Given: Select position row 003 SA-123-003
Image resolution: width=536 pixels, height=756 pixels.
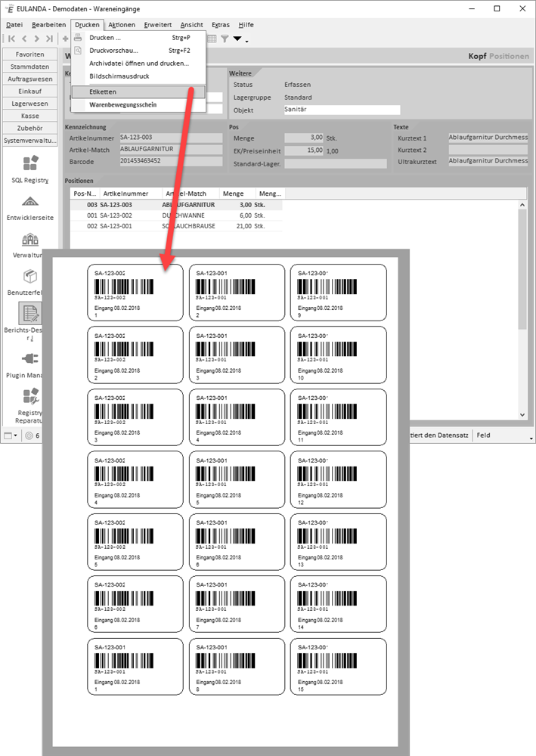Looking at the screenshot, I should tap(176, 205).
